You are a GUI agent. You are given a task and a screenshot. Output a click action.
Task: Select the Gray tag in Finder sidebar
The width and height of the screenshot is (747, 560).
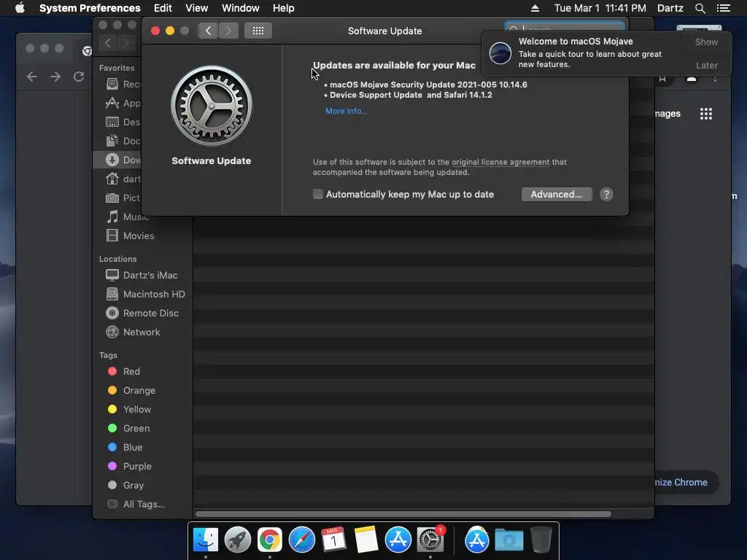[x=133, y=485]
